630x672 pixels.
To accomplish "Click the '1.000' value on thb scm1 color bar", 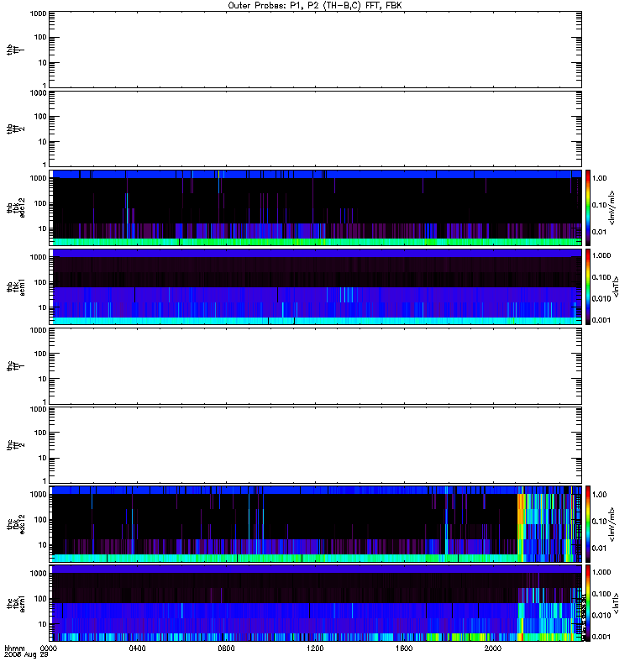I will pos(601,255).
